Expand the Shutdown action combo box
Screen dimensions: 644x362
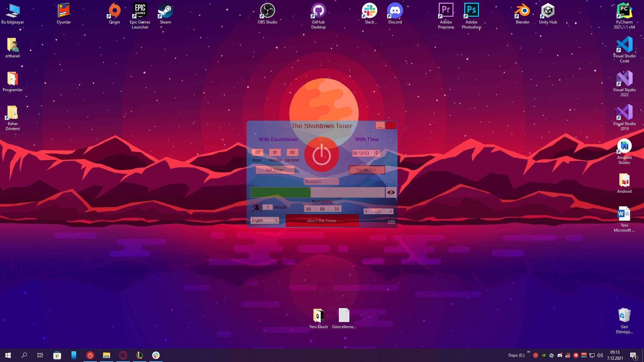point(321,182)
